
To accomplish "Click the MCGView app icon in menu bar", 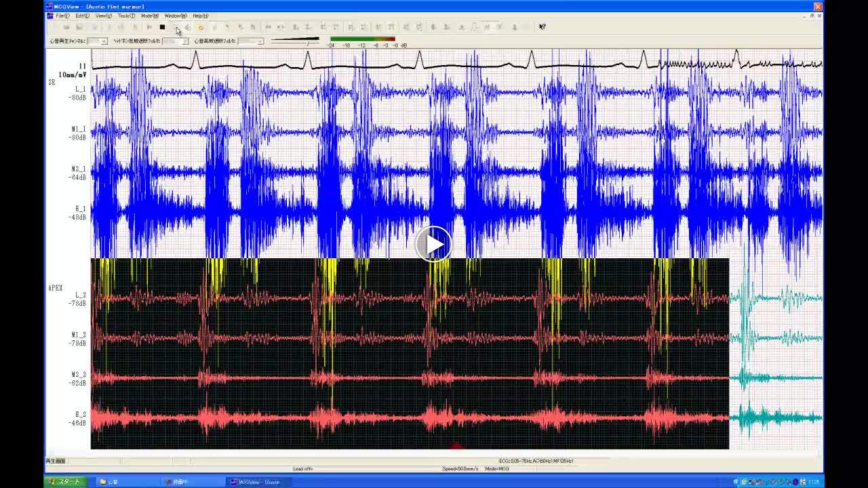I will pyautogui.click(x=50, y=16).
